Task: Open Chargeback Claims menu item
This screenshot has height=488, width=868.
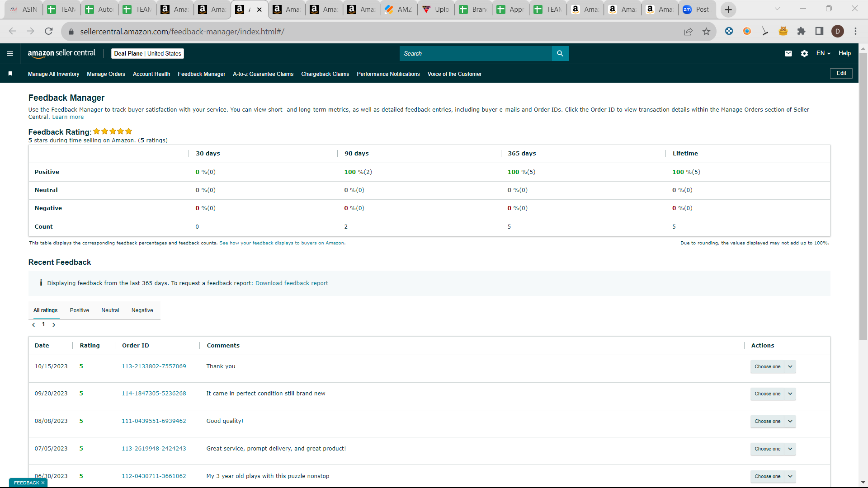Action: [x=325, y=74]
